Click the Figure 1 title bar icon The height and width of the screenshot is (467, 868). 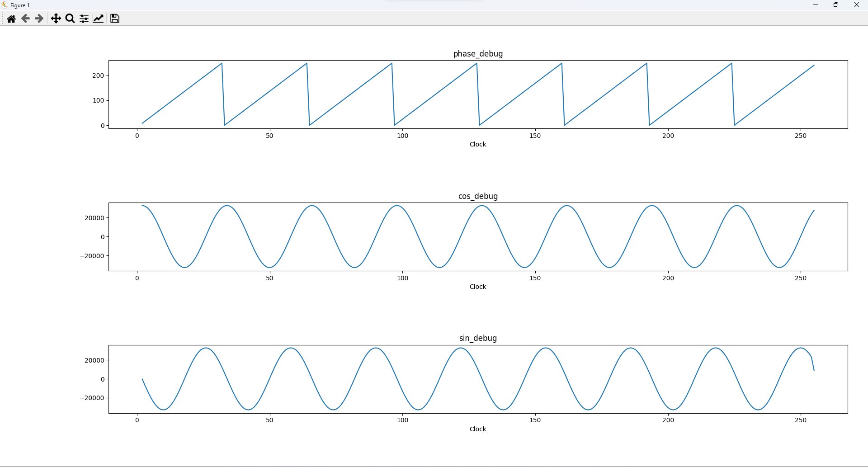coord(5,5)
